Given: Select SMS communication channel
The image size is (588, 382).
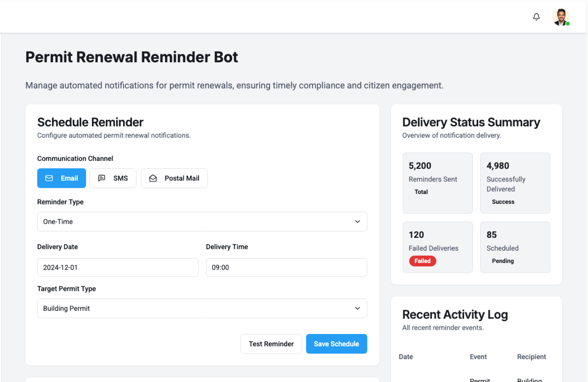Looking at the screenshot, I should (113, 178).
